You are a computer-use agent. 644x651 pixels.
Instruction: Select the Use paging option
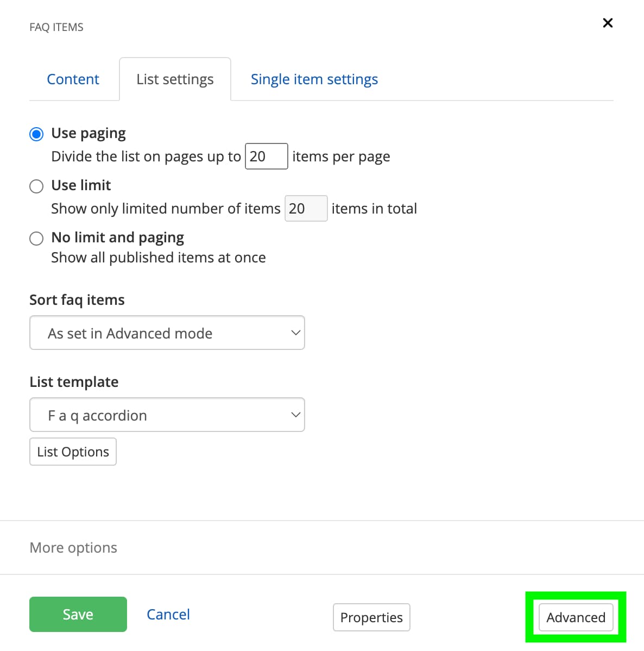(x=36, y=133)
